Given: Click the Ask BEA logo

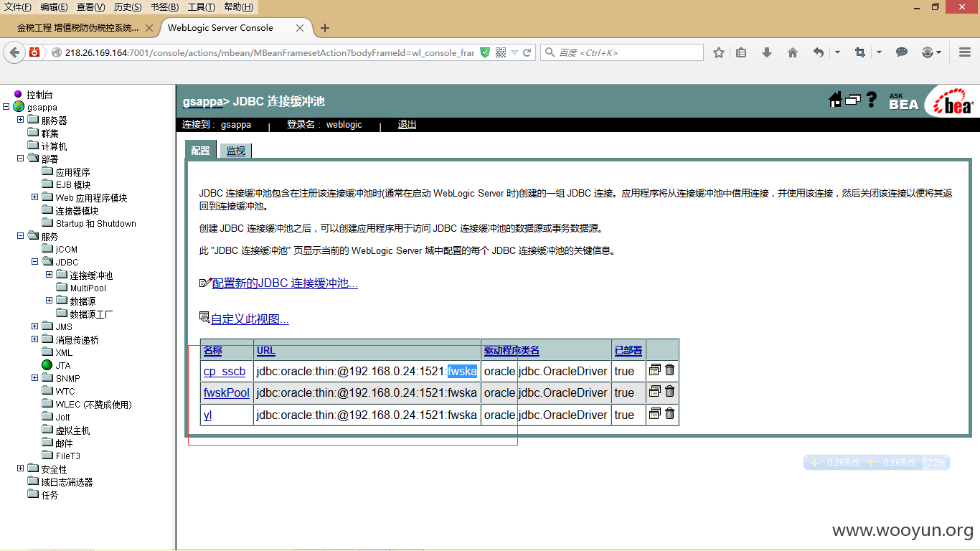Looking at the screenshot, I should click(x=903, y=102).
